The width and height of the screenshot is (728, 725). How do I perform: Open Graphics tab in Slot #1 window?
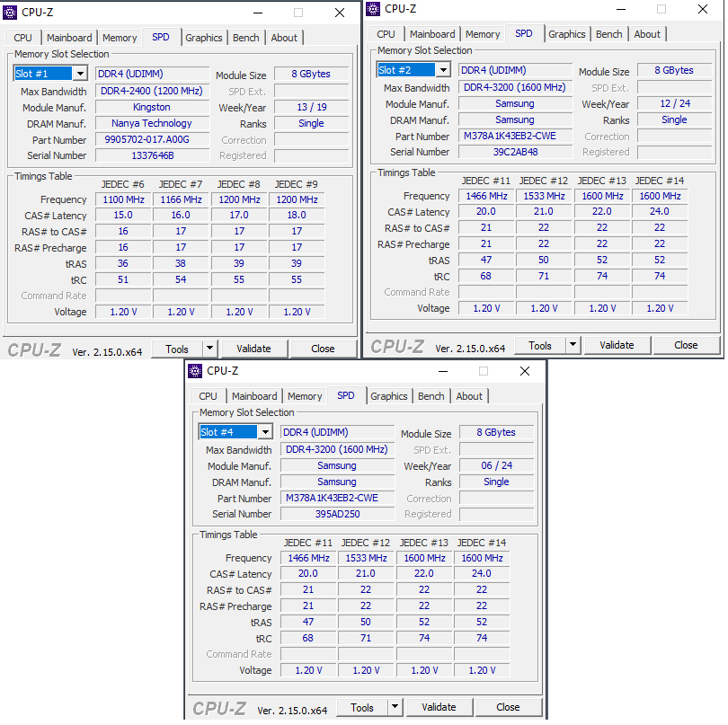(204, 38)
